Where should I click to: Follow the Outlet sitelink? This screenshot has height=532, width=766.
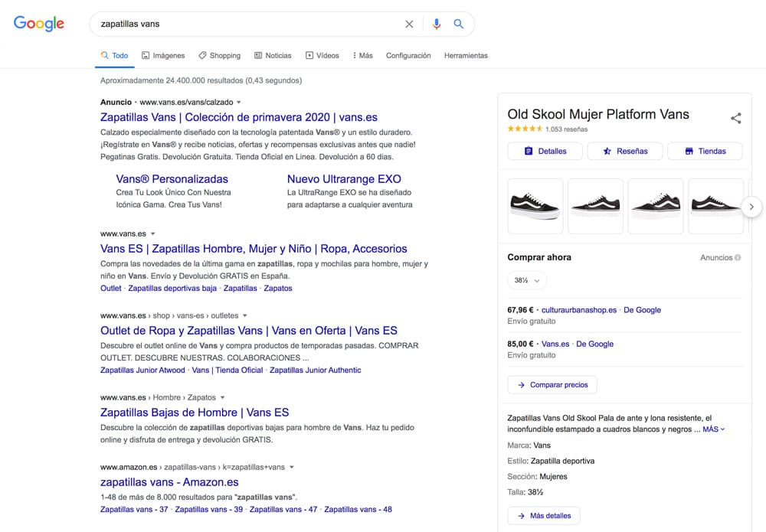[111, 289]
